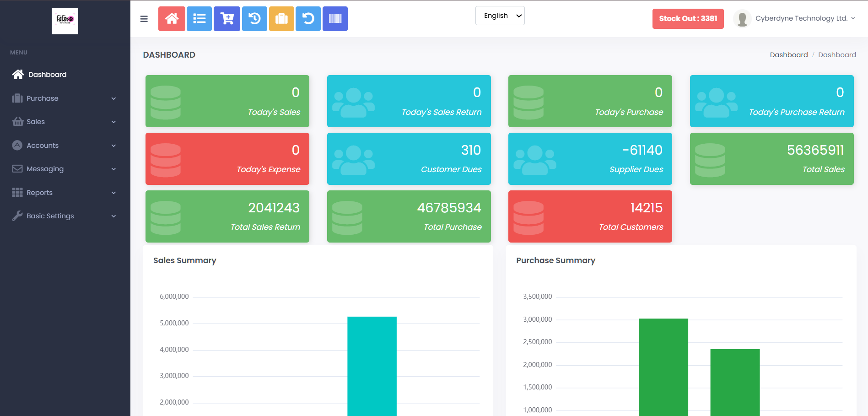Screen dimensions: 868x416
Task: Click the database icon on Today's Sales card
Action: point(165,103)
